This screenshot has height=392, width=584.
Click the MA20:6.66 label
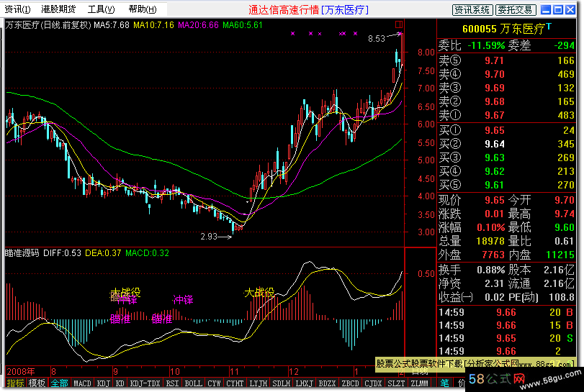point(198,25)
